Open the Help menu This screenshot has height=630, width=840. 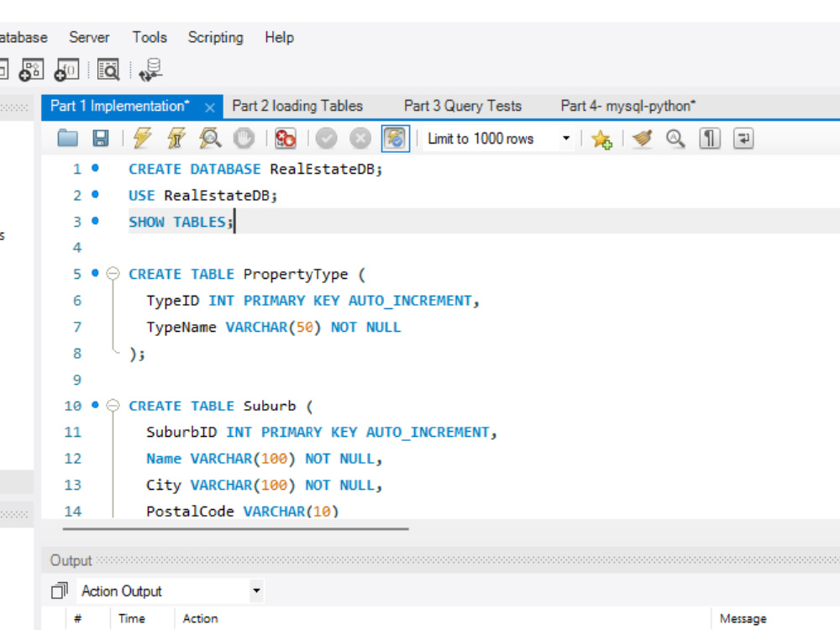click(279, 38)
